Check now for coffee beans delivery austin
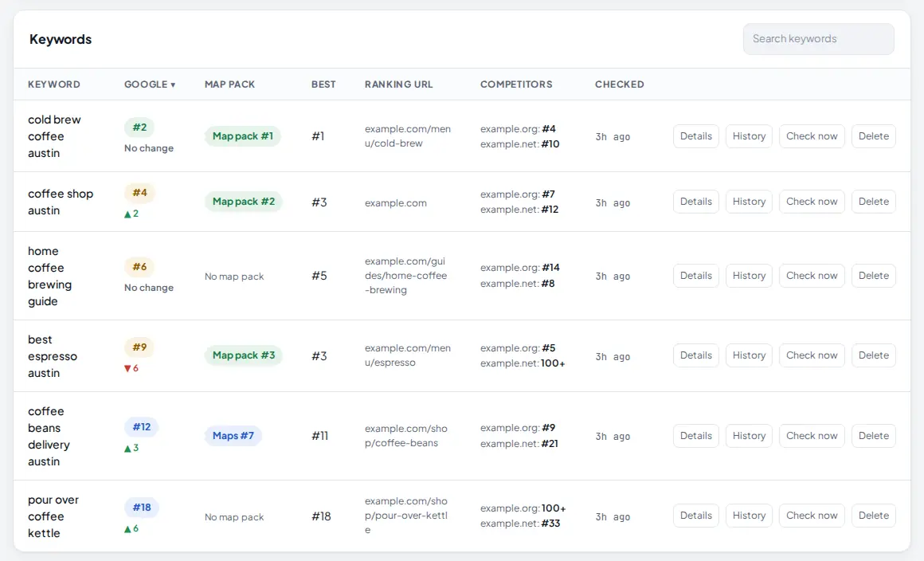The width and height of the screenshot is (924, 561). click(812, 436)
